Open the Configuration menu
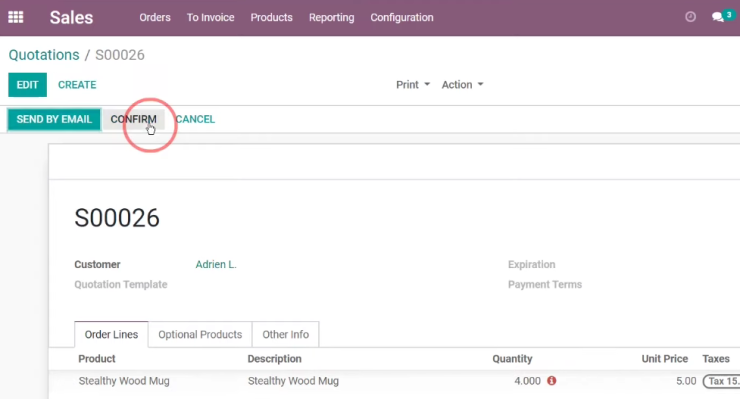The height and width of the screenshot is (399, 740). coord(402,17)
